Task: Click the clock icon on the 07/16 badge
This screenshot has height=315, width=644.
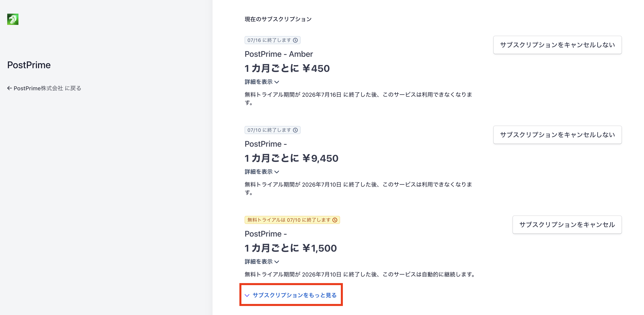Action: click(x=295, y=40)
